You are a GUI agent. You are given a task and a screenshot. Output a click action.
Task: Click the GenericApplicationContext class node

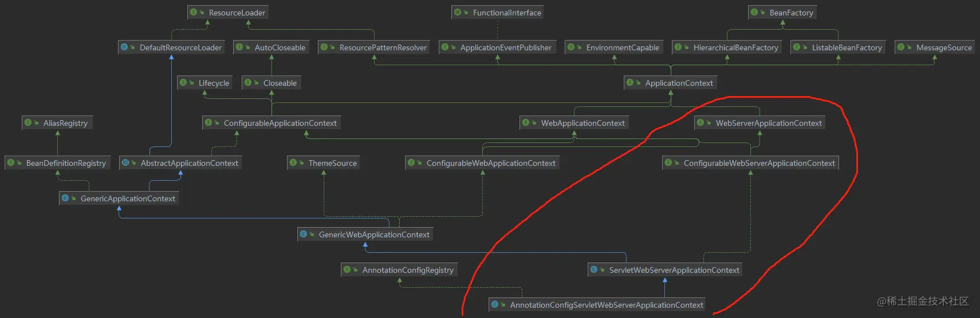coord(119,198)
